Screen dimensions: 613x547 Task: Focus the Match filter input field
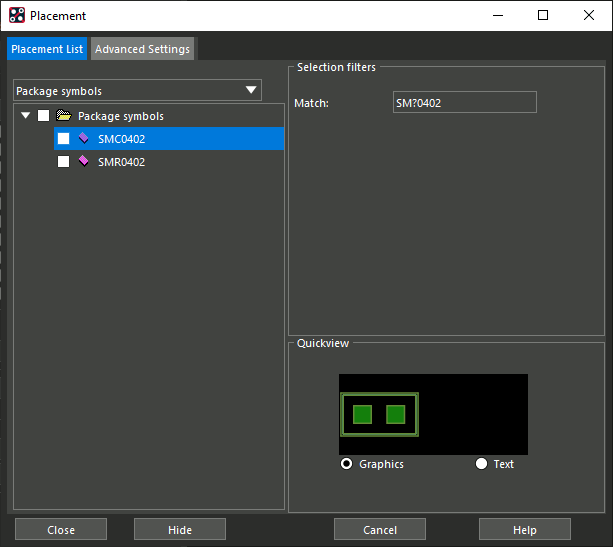[465, 102]
